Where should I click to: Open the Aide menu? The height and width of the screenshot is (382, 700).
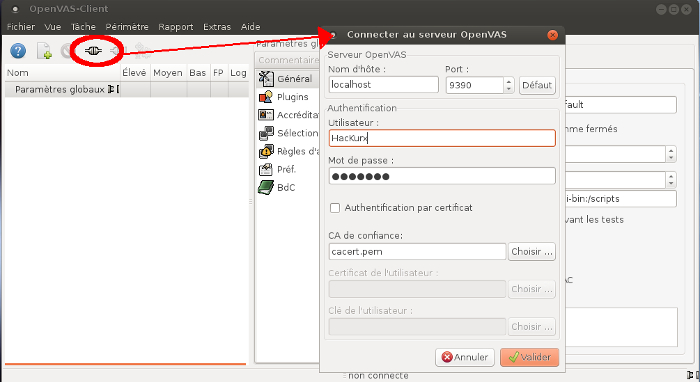click(250, 27)
